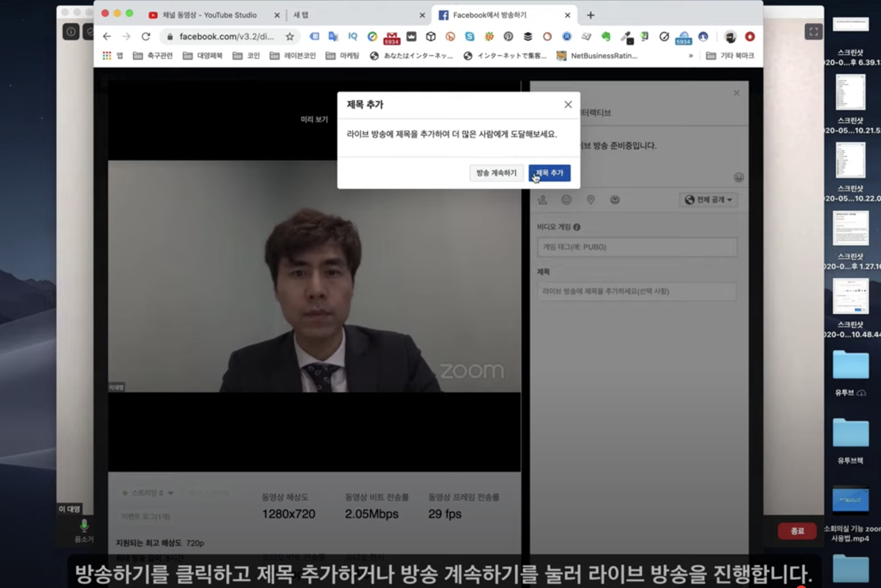The image size is (881, 588).
Task: Open the 전체 공개 privacy dropdown
Action: coord(708,200)
